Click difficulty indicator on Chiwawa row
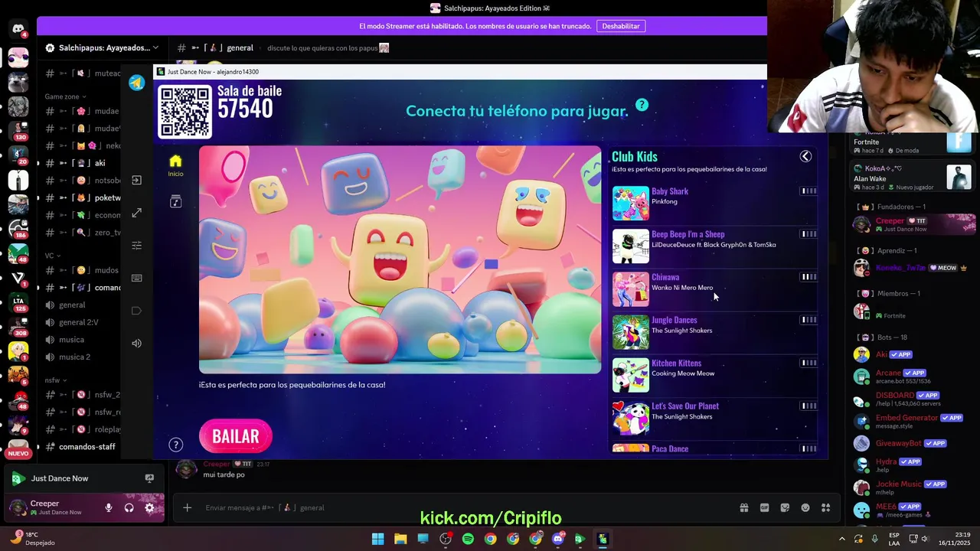Image resolution: width=980 pixels, height=551 pixels. (x=808, y=277)
